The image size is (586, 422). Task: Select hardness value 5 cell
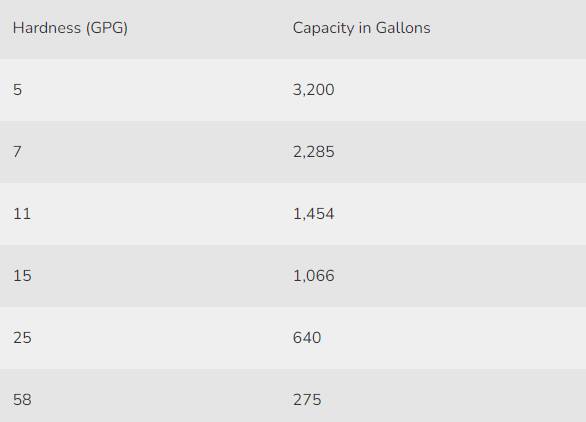pyautogui.click(x=18, y=90)
